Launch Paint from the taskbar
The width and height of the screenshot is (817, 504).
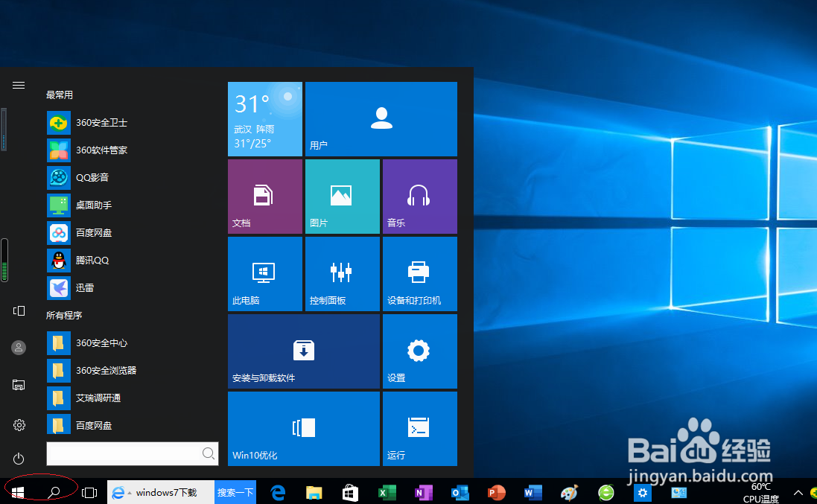(x=568, y=492)
